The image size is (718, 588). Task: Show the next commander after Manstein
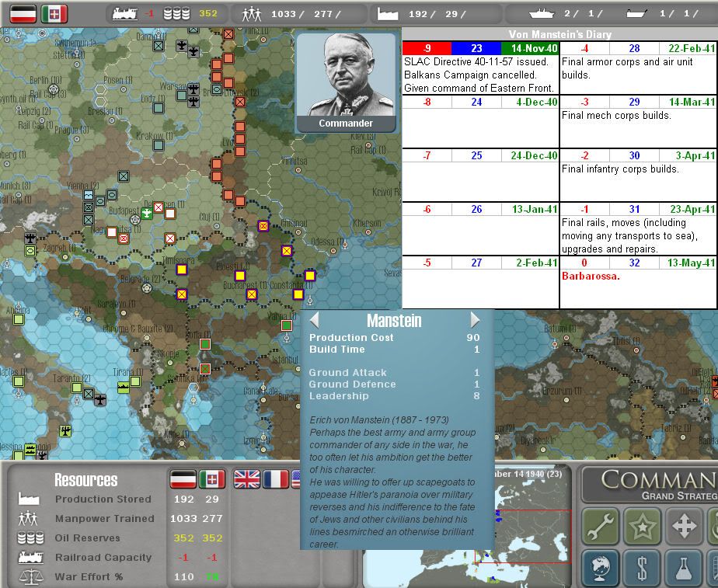476,320
